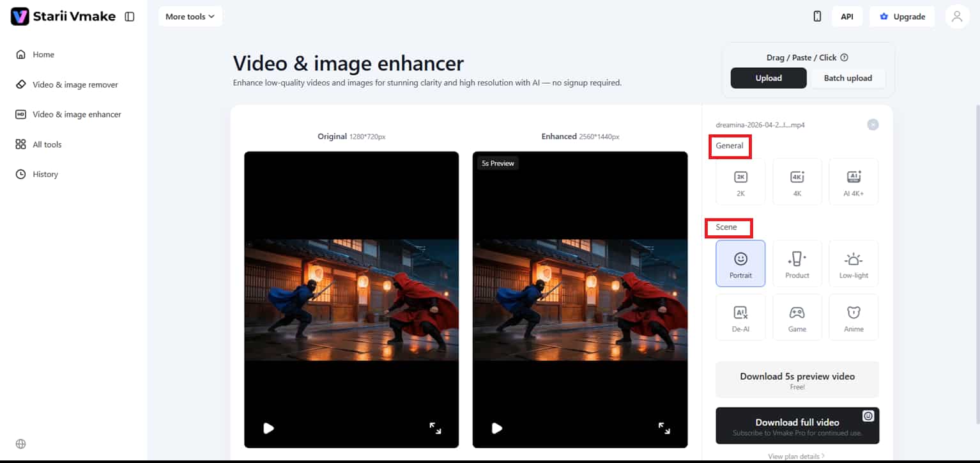Click the Upload button

pyautogui.click(x=769, y=78)
